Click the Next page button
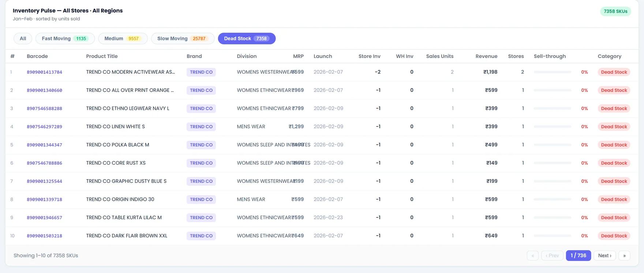The height and width of the screenshot is (273, 644). point(604,255)
